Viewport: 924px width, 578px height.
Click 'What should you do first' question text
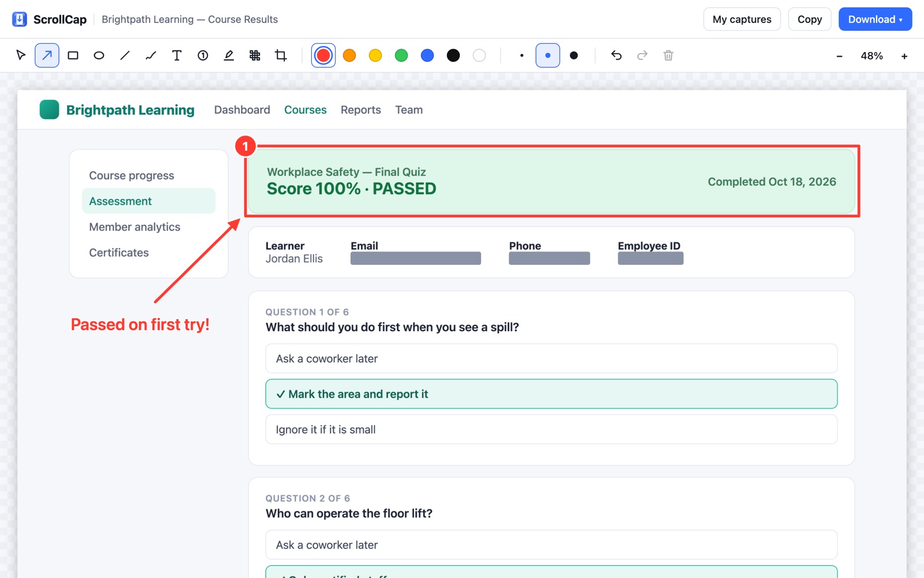[x=392, y=327]
